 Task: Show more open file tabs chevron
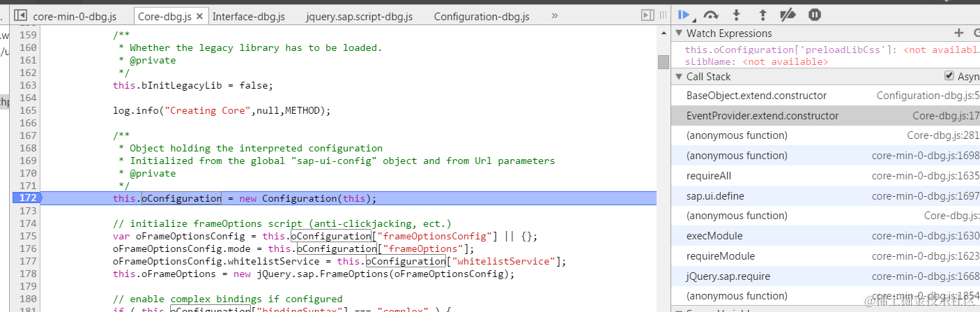tap(554, 15)
